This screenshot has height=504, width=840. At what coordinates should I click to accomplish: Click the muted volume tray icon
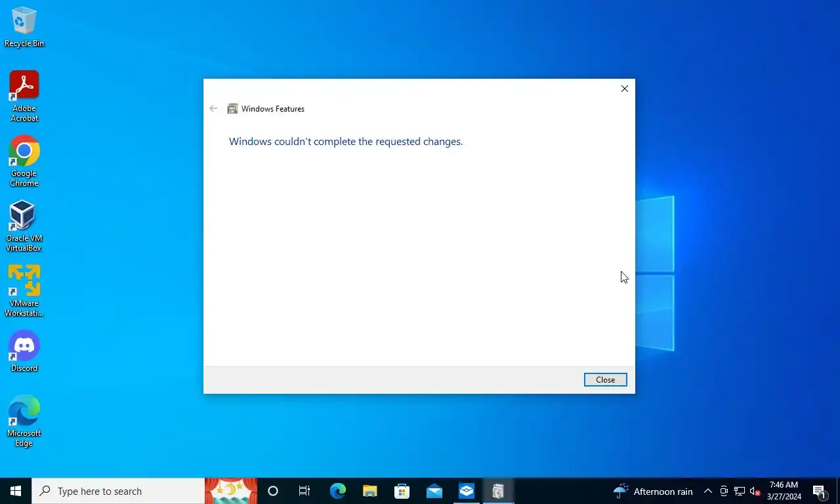[755, 491]
